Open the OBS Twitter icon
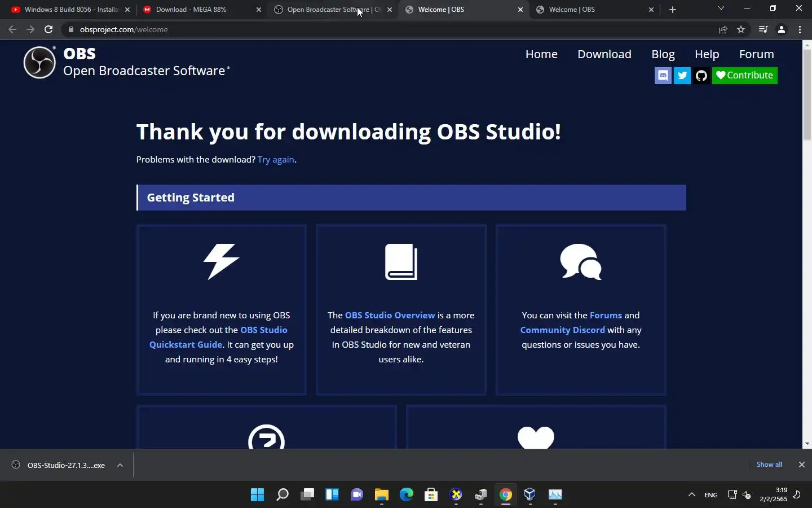The height and width of the screenshot is (508, 812). (x=682, y=76)
